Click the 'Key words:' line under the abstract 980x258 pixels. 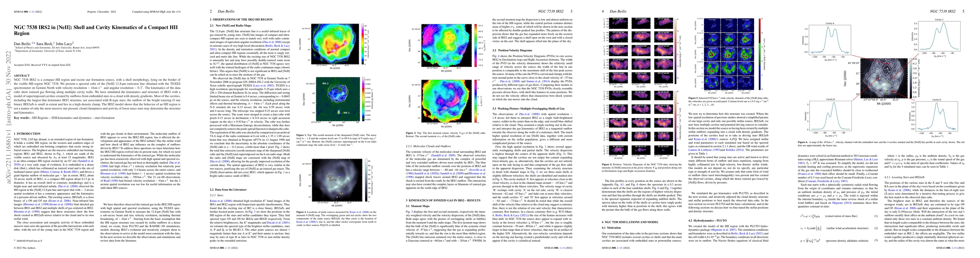[64, 118]
